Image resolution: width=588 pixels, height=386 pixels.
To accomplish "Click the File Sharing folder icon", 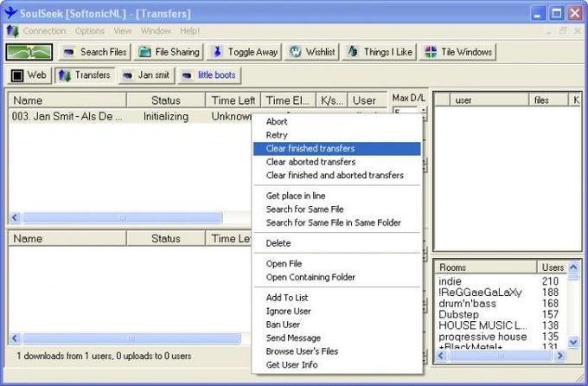I will 144,52.
